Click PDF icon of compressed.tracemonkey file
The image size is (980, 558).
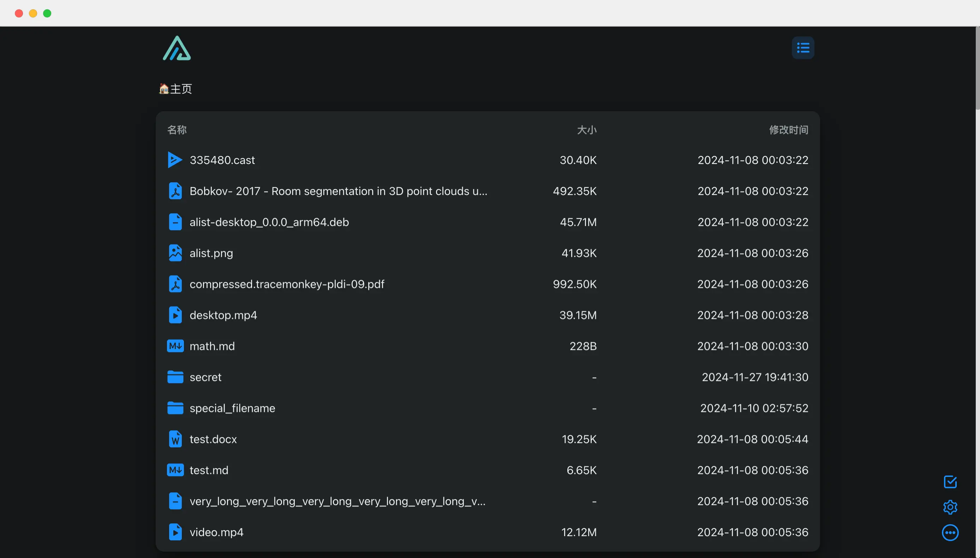175,284
